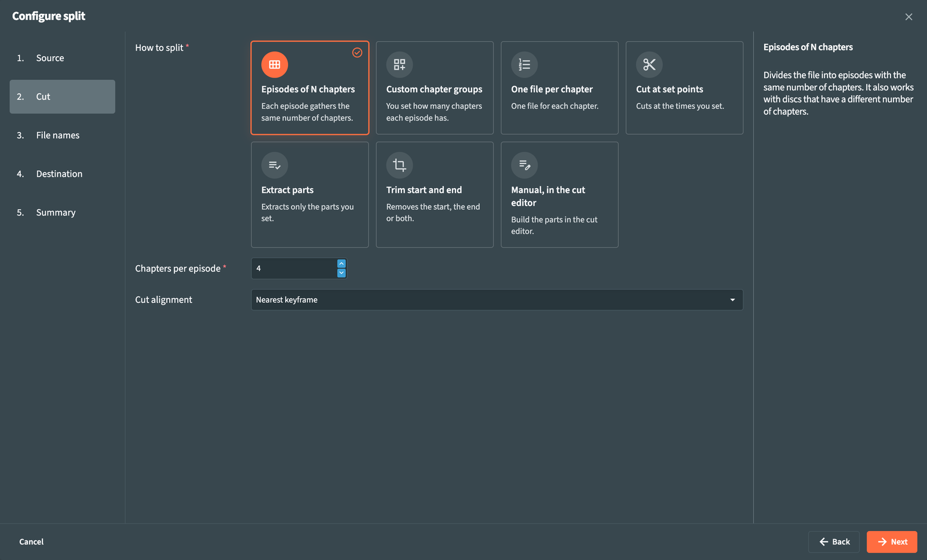Select the Trim start and end crop icon
The width and height of the screenshot is (927, 560).
400,165
